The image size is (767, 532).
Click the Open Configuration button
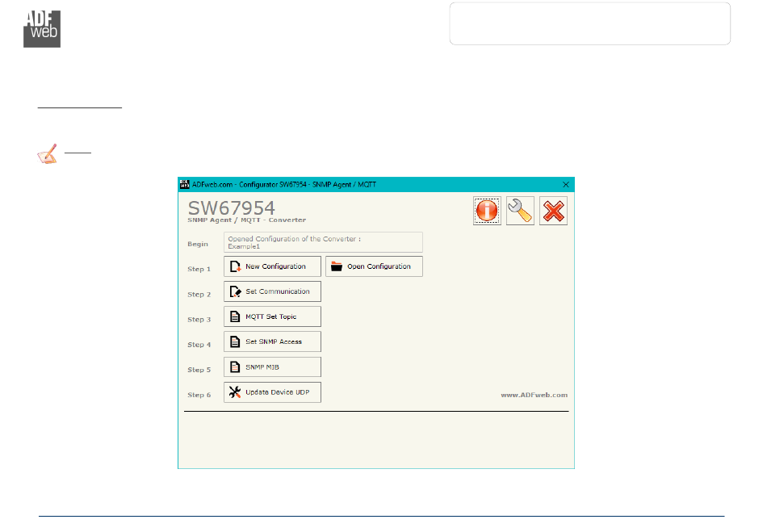click(374, 266)
